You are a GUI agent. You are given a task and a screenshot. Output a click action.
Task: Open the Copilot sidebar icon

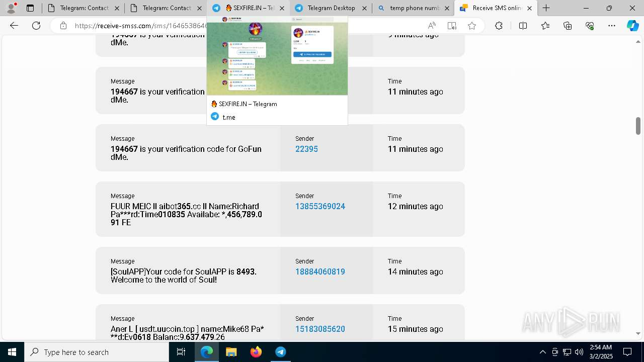(x=632, y=26)
